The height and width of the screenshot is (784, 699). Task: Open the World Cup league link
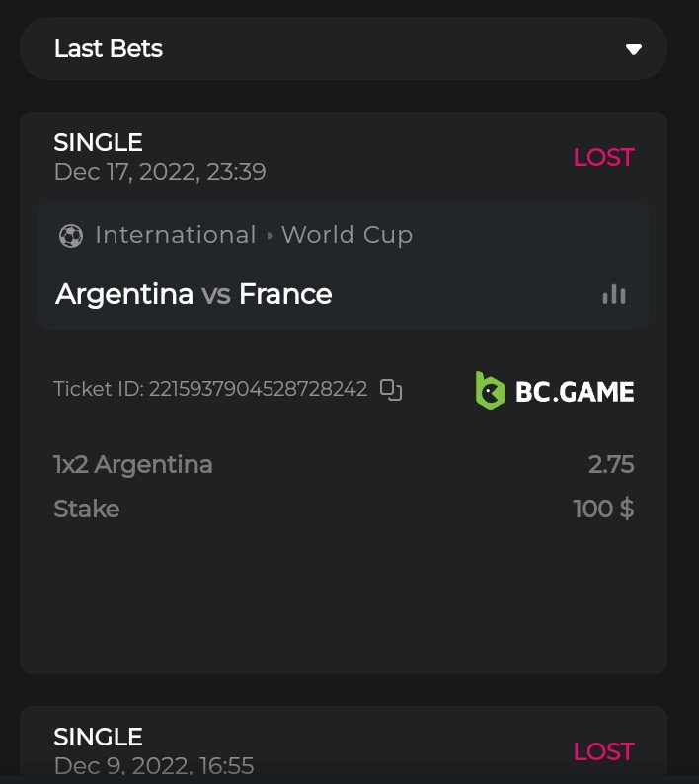point(347,235)
